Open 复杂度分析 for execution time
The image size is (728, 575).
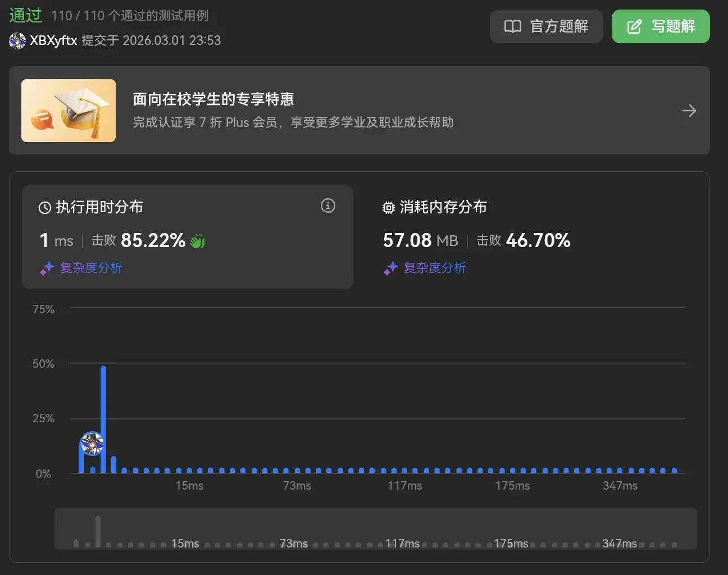tap(91, 268)
